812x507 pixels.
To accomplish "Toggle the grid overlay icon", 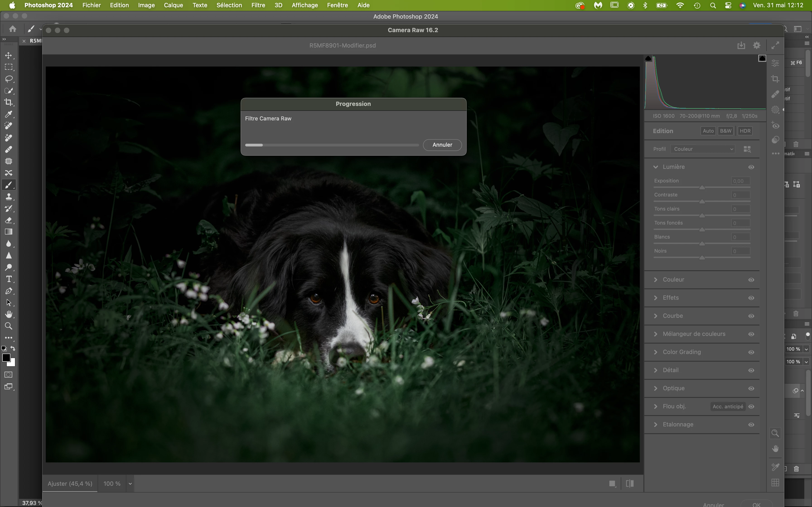I will pos(775,483).
